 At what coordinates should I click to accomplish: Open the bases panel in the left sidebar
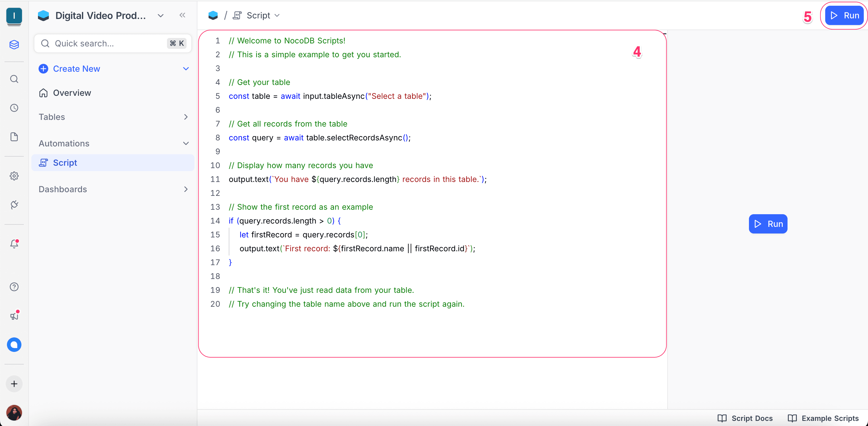pyautogui.click(x=14, y=45)
